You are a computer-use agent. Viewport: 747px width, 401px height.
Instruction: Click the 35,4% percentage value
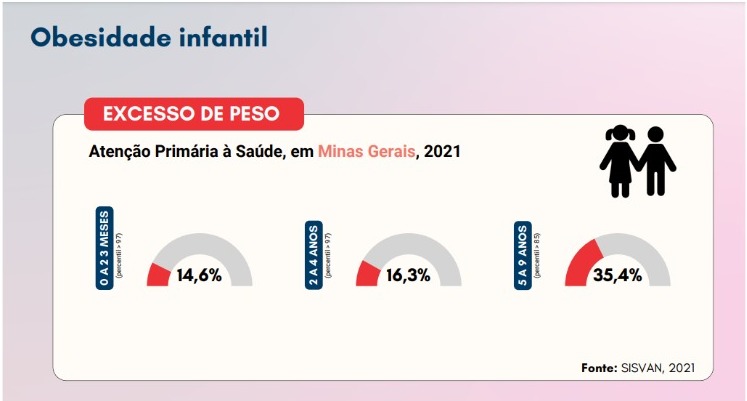point(617,276)
